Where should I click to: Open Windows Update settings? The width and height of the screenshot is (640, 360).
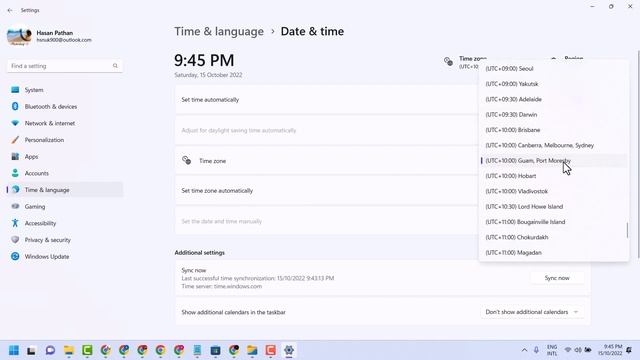pos(65,257)
